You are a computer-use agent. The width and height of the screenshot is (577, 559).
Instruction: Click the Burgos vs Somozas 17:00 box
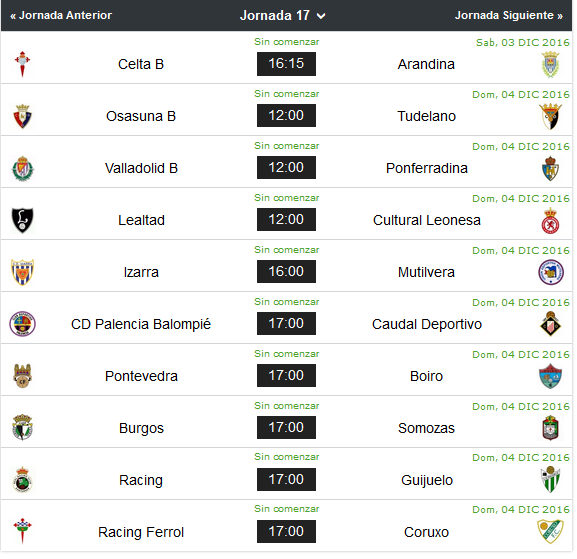(286, 428)
